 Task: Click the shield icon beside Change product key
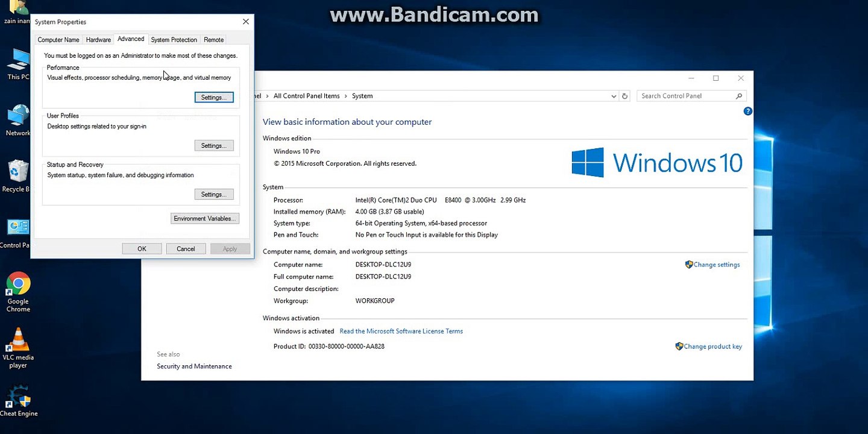point(679,347)
